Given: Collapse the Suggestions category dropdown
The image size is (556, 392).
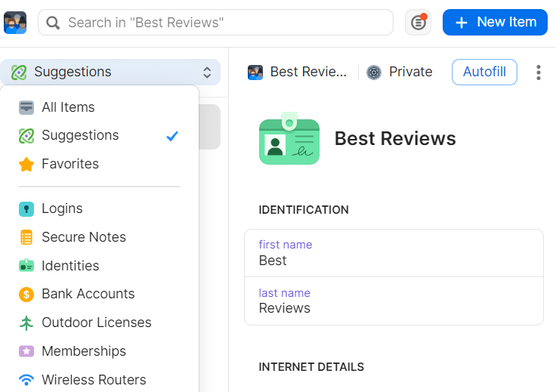Looking at the screenshot, I should (110, 72).
